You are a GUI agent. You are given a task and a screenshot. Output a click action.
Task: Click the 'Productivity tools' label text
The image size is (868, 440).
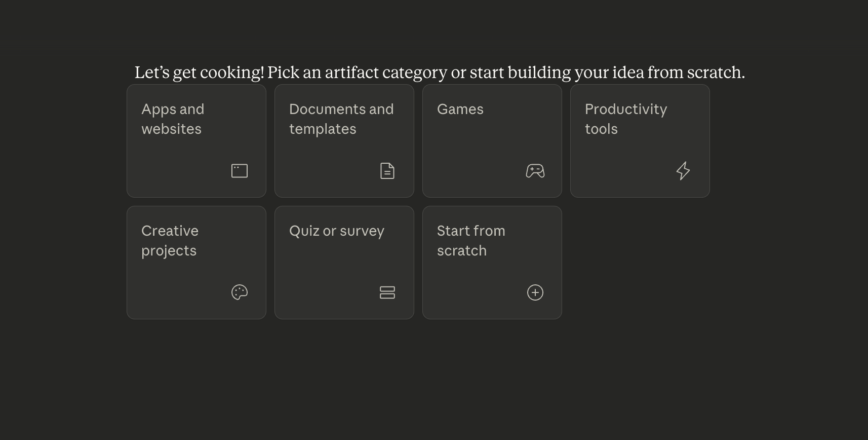tap(626, 119)
